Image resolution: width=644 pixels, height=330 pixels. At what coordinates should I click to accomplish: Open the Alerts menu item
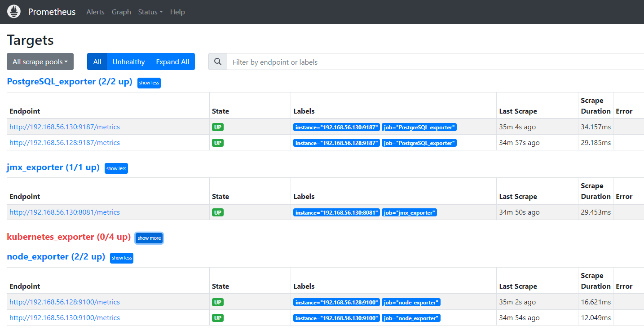click(x=95, y=12)
